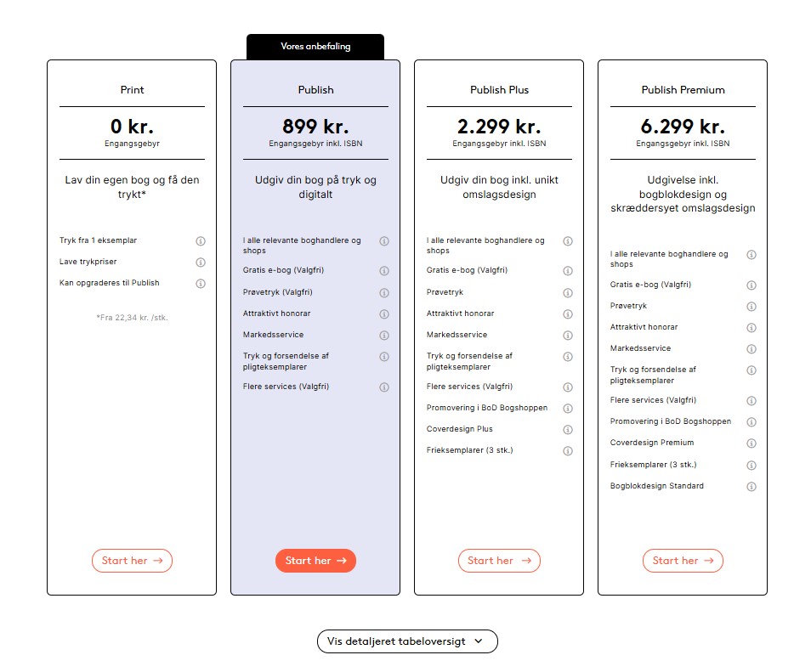Choose 'Start her' for Publish Premium
Screen dimensions: 811x672
coord(683,561)
